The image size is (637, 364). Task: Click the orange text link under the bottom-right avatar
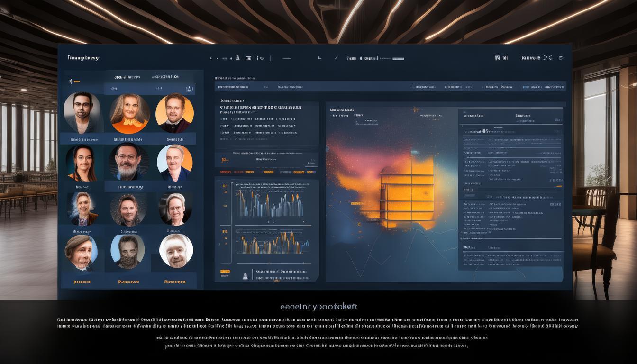click(174, 282)
